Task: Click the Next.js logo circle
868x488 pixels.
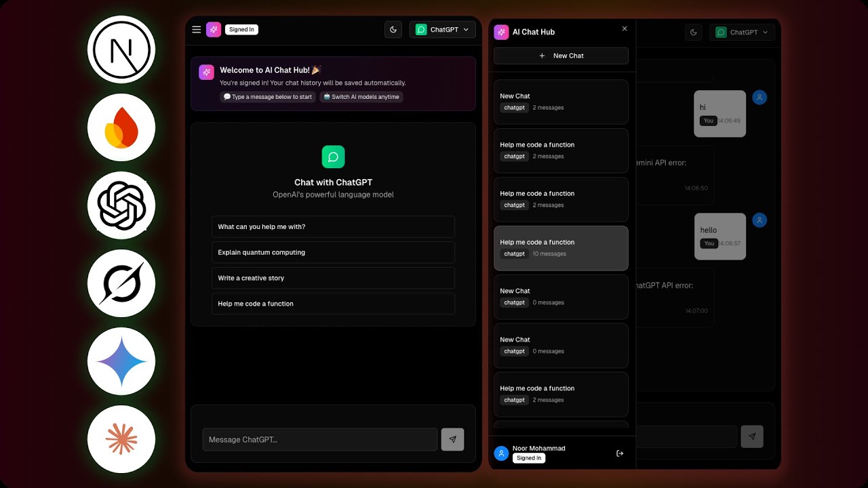Action: tap(121, 49)
